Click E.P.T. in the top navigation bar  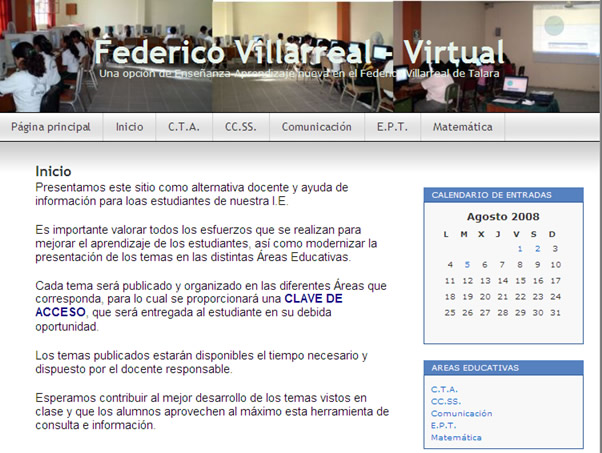392,127
